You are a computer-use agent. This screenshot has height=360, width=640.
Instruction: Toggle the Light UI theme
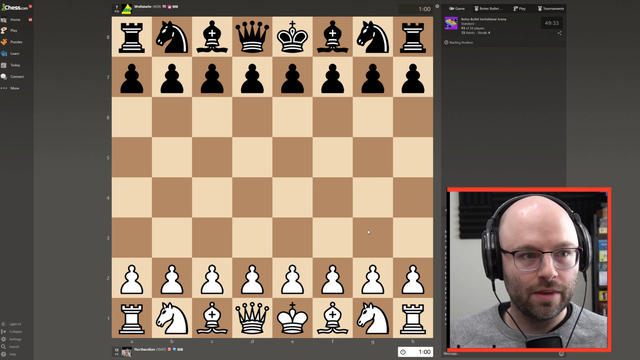point(11,324)
